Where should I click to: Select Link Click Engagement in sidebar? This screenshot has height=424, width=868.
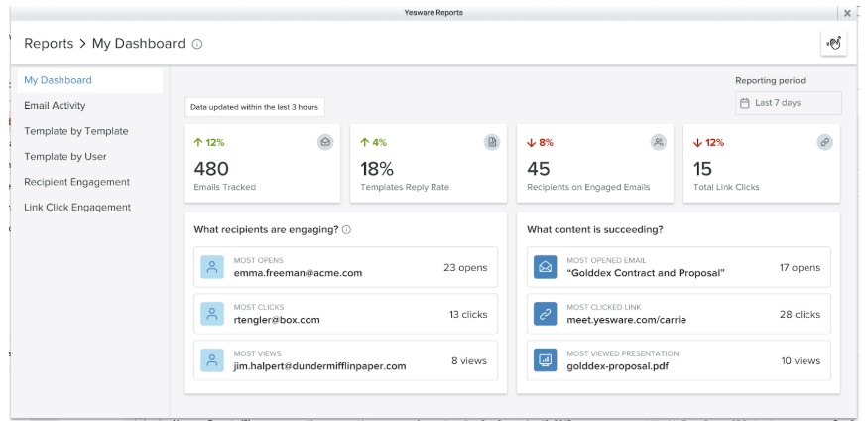(x=77, y=208)
